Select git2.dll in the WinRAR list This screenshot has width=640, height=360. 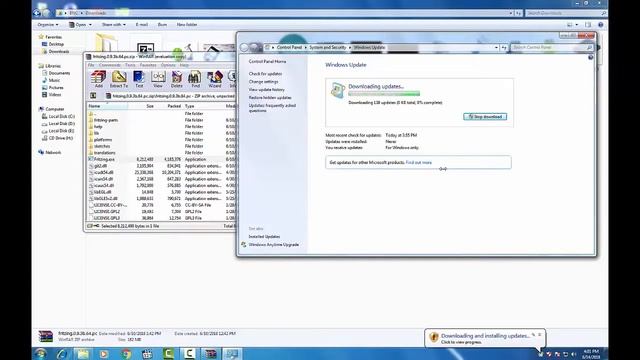(100, 166)
